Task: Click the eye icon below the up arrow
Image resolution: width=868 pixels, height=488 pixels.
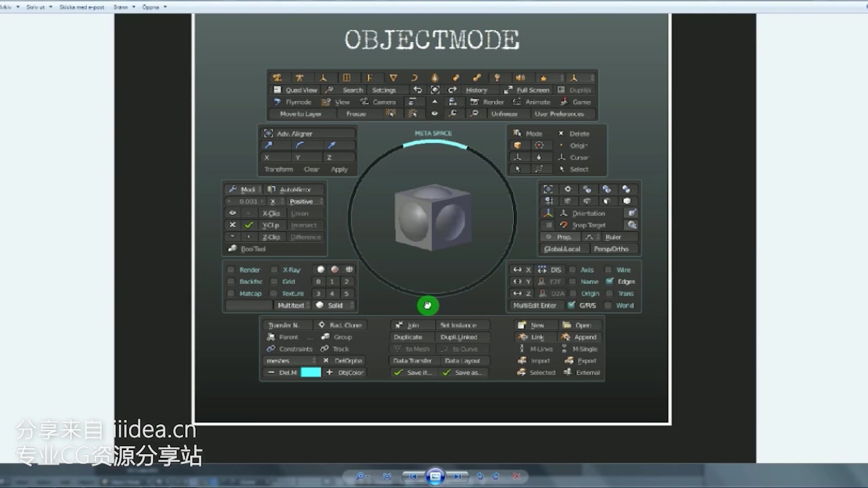Action: point(435,113)
